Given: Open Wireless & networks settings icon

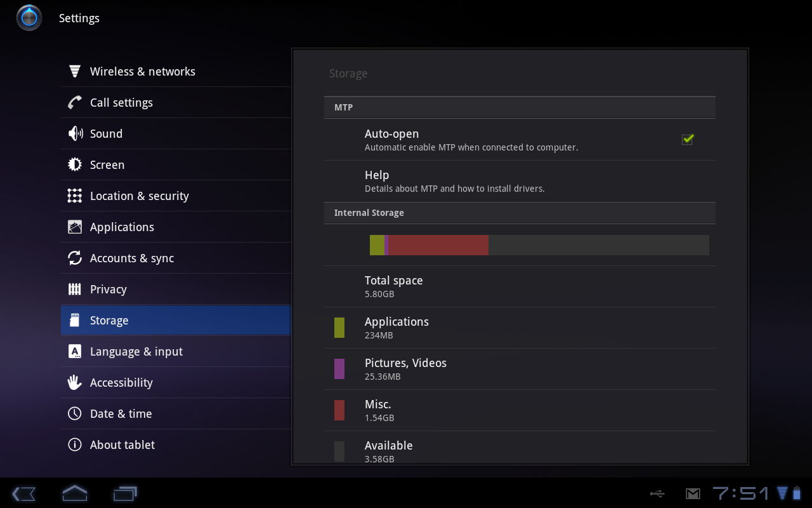Looking at the screenshot, I should tap(75, 71).
